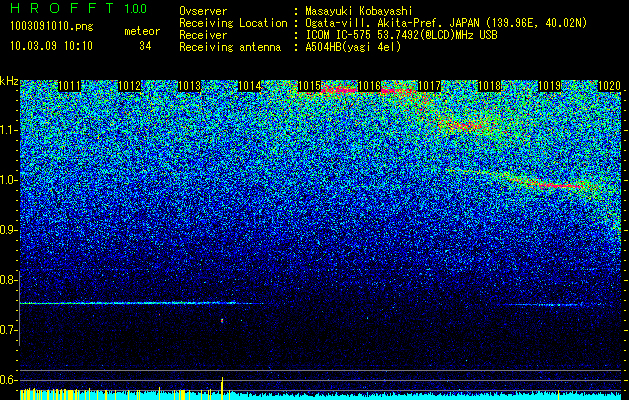Select the meteor count value 34
This screenshot has width=629, height=400.
pyautogui.click(x=145, y=46)
